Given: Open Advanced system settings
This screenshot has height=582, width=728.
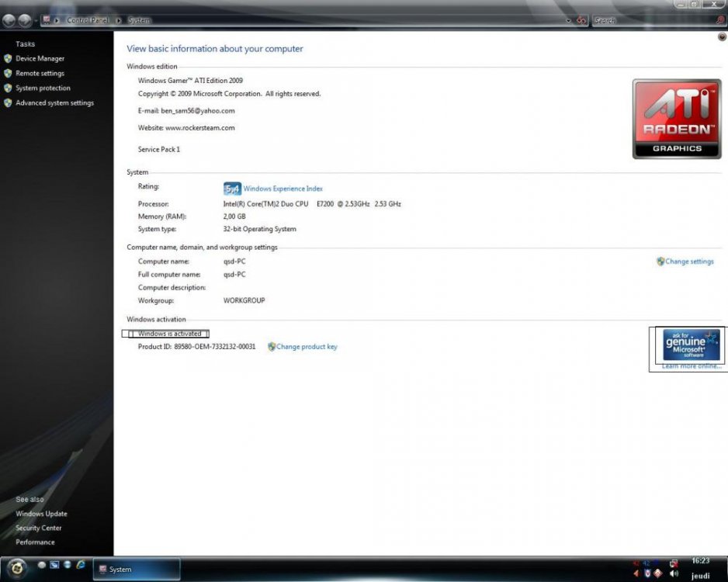Looking at the screenshot, I should [x=54, y=103].
